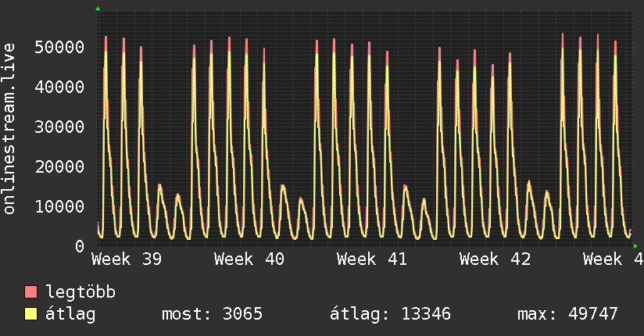The width and height of the screenshot is (644, 336).
Task: Click the Week 42 axis label
Action: click(x=495, y=259)
